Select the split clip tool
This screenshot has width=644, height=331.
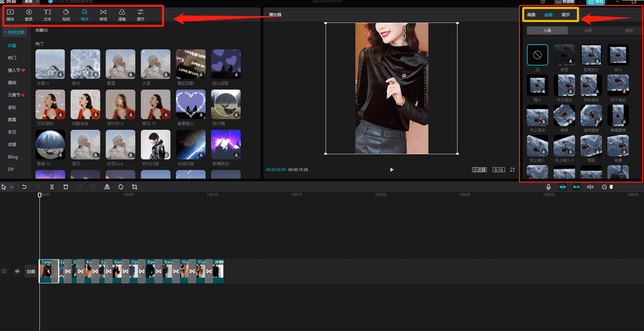tap(52, 187)
